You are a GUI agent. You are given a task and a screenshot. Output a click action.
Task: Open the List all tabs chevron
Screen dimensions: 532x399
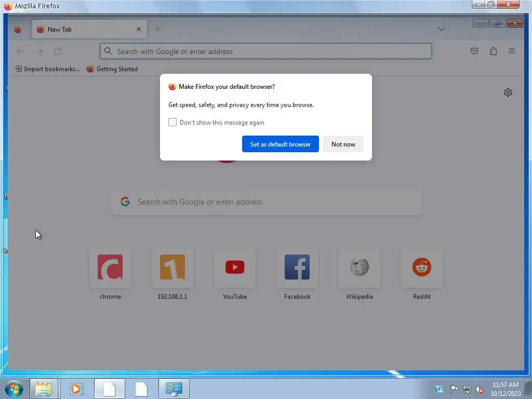[x=441, y=29]
